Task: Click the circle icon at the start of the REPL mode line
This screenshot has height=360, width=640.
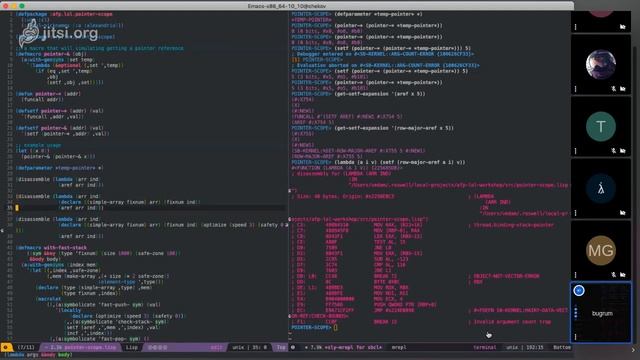Action: coord(293,347)
